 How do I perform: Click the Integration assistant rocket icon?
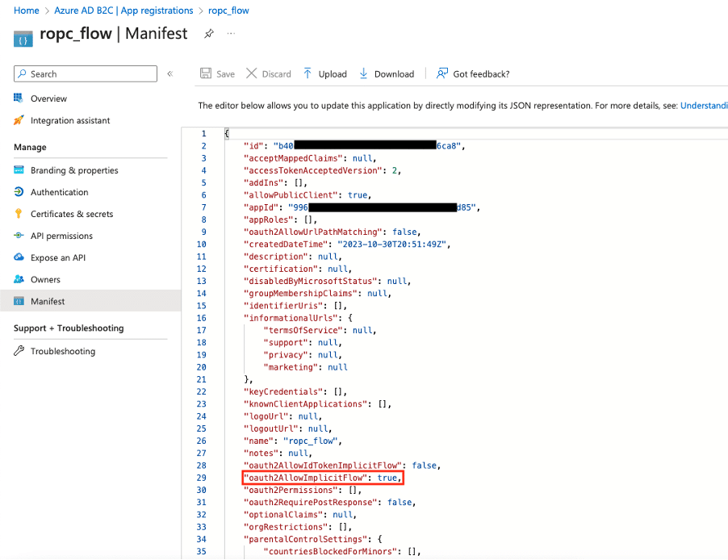click(19, 120)
